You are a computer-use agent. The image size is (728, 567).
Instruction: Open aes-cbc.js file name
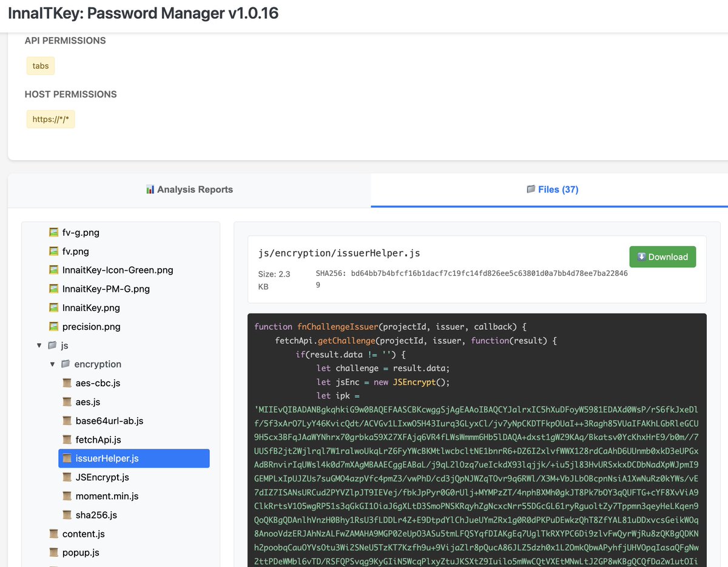[98, 383]
